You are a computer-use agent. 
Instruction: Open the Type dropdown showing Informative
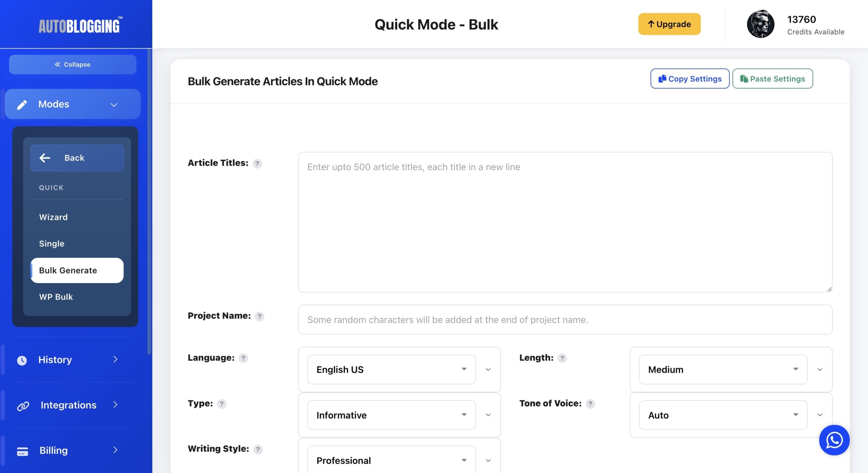coord(391,415)
